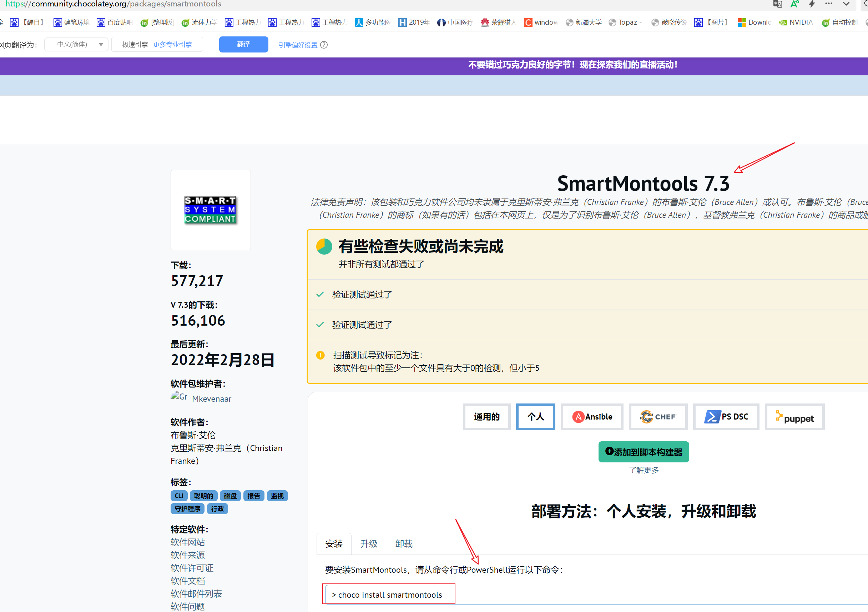This screenshot has height=612, width=868.
Task: Open the 软件网站 link
Action: (188, 542)
